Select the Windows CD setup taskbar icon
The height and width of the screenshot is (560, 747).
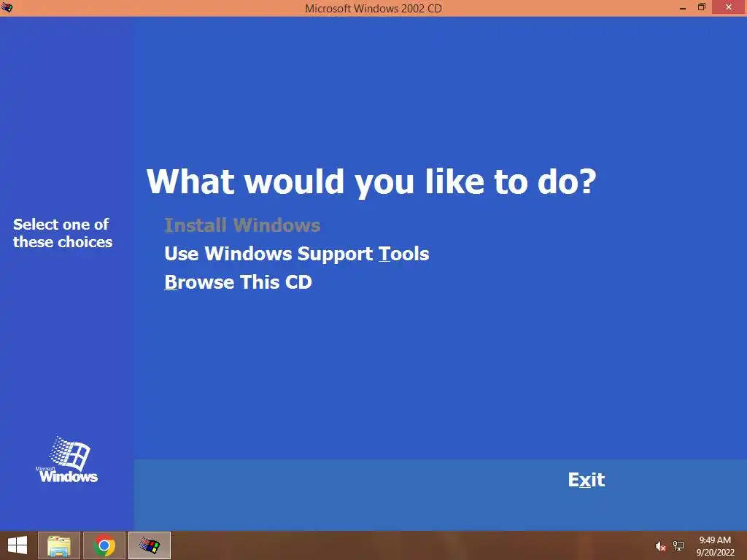tap(150, 545)
